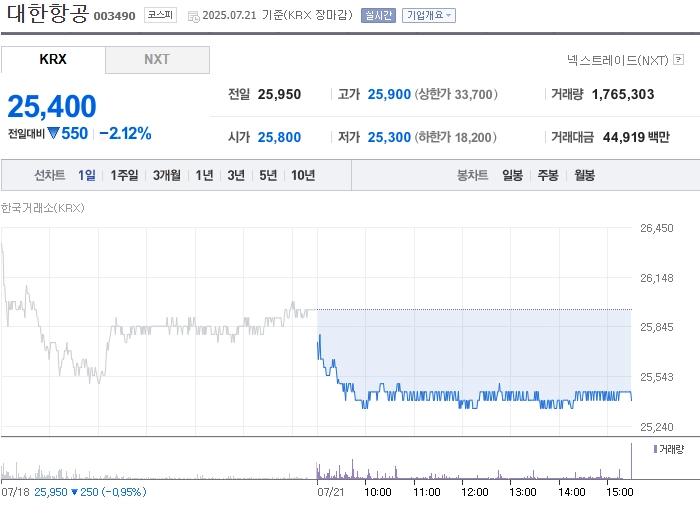Viewport: 700px width, 505px height.
Task: Select the 1주일 line chart period
Action: pyautogui.click(x=125, y=175)
